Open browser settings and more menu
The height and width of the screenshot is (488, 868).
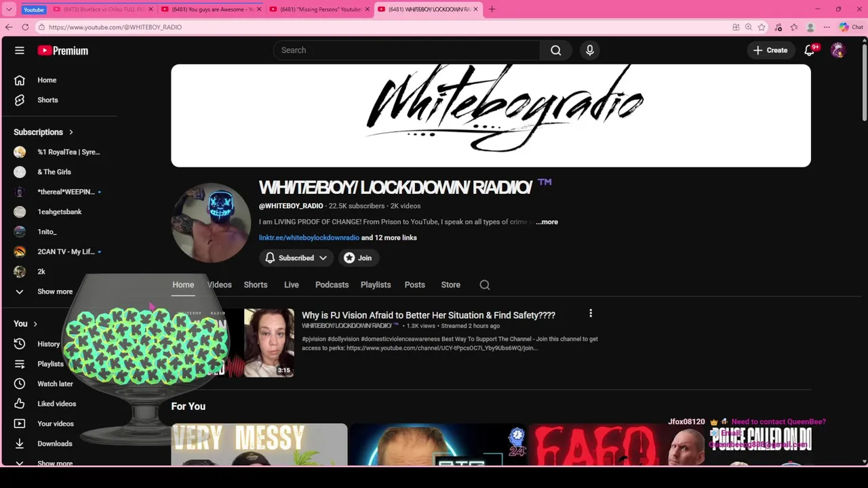(827, 27)
